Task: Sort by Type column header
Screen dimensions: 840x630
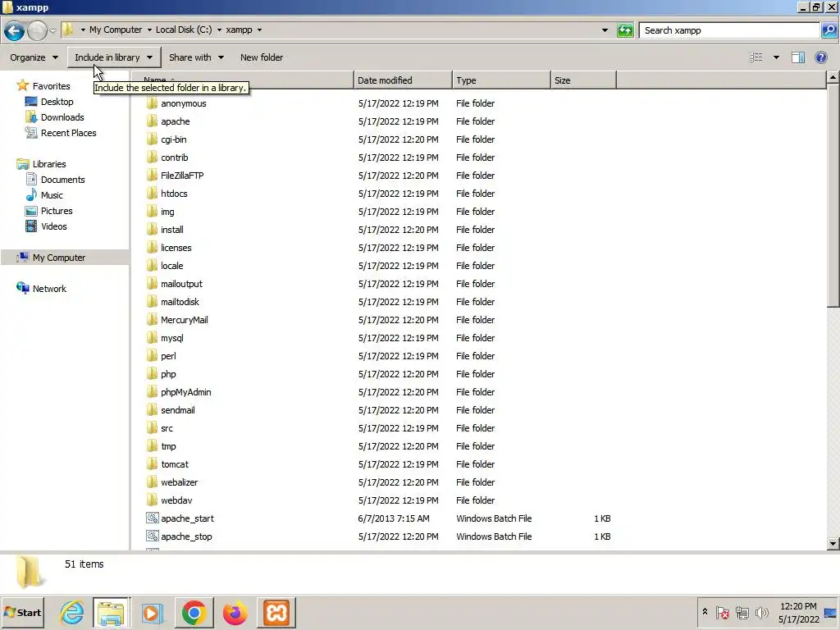Action: click(501, 80)
